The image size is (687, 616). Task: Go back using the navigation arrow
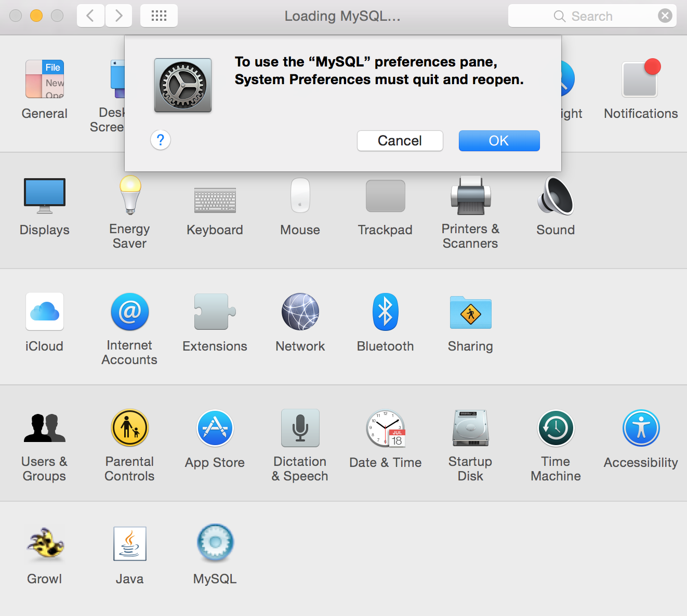click(x=90, y=16)
